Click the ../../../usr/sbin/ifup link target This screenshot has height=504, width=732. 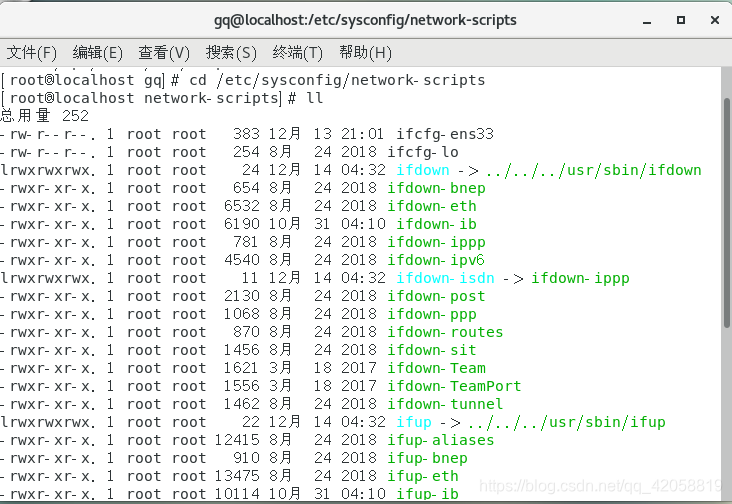coord(566,422)
